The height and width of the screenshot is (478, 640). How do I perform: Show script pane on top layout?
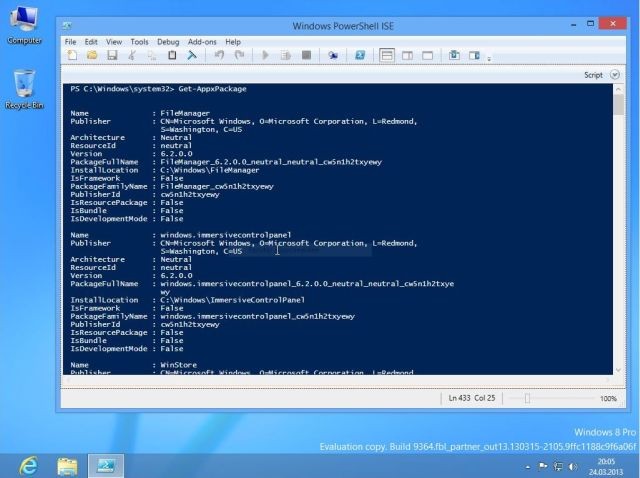pos(387,55)
